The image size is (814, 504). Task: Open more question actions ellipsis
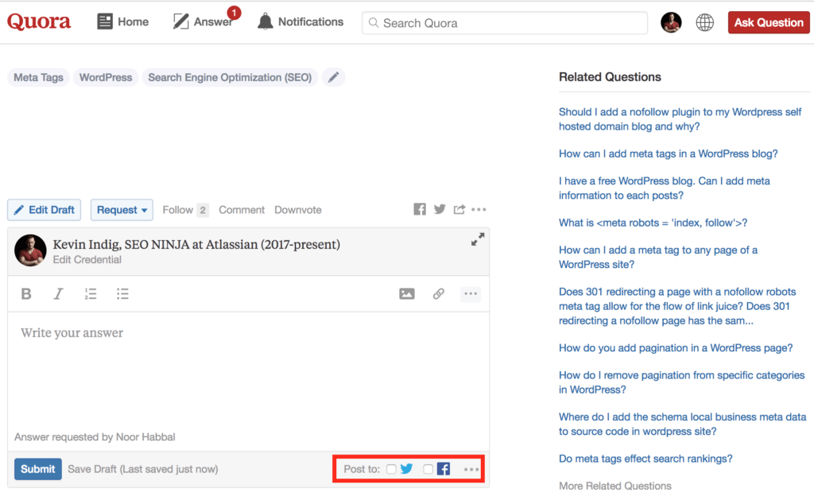479,210
